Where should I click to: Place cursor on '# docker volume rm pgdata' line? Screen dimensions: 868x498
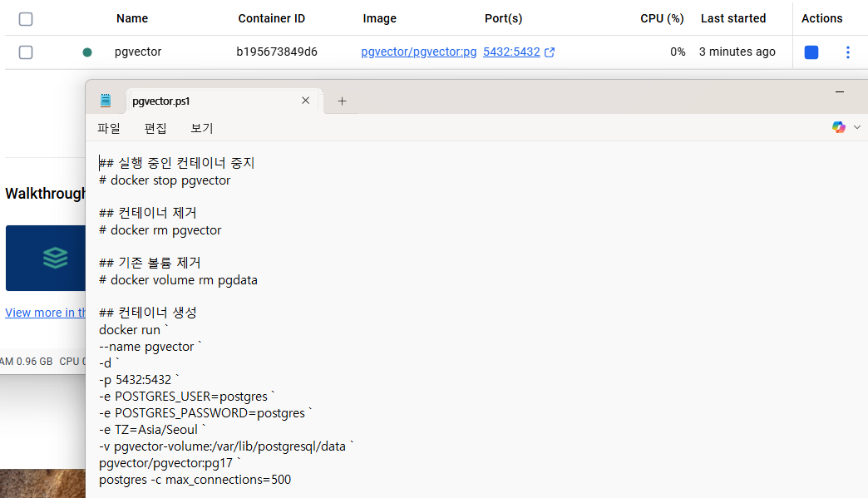pos(178,280)
